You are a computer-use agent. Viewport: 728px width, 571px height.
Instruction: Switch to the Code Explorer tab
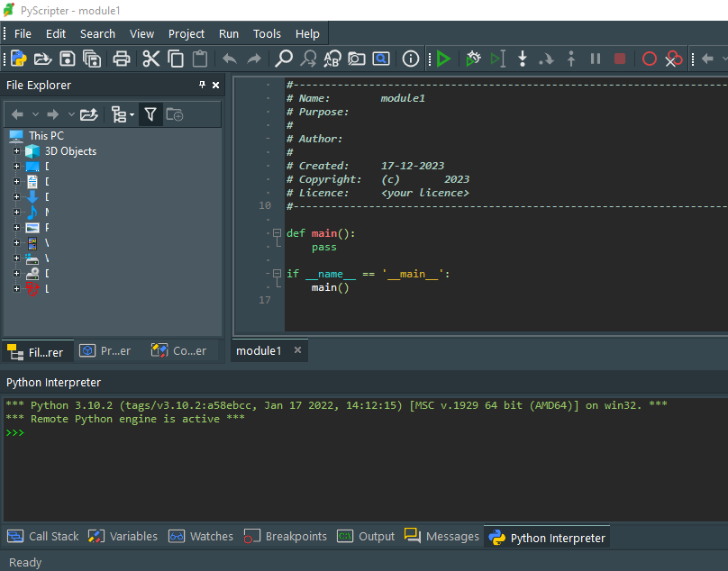tap(179, 351)
